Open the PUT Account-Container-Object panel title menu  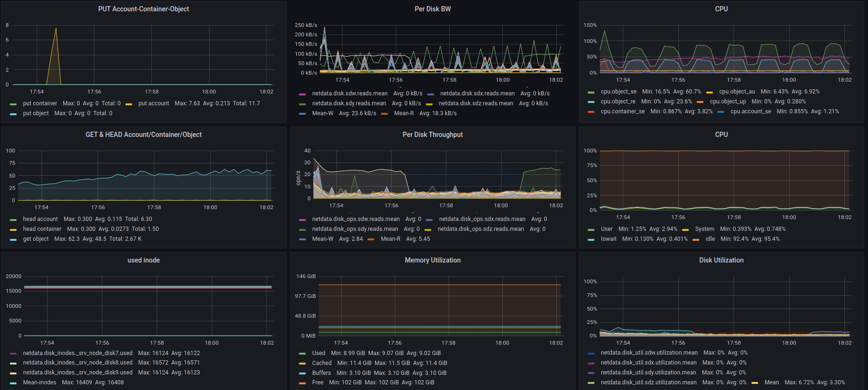point(143,9)
